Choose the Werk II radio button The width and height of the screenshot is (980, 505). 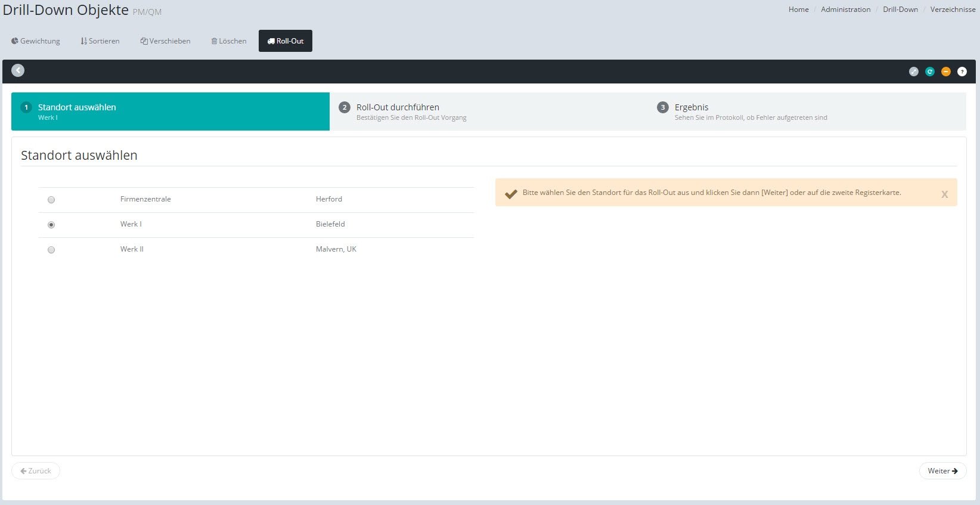click(51, 250)
